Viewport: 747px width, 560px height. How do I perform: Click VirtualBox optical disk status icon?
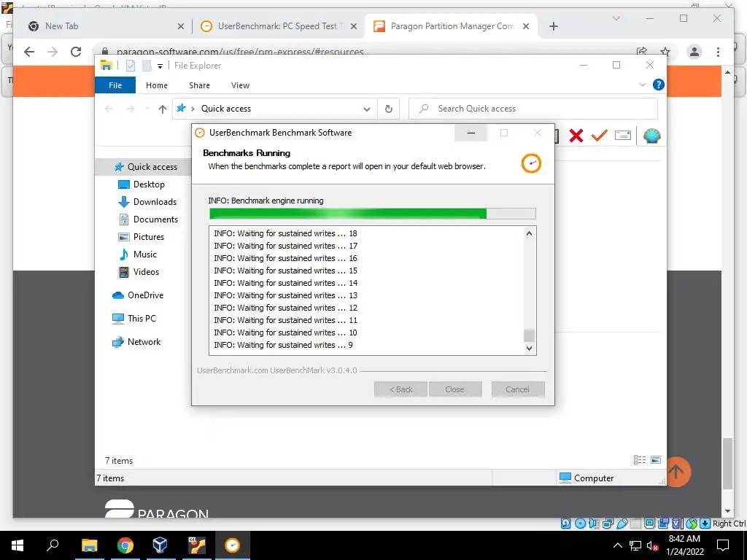pos(580,524)
